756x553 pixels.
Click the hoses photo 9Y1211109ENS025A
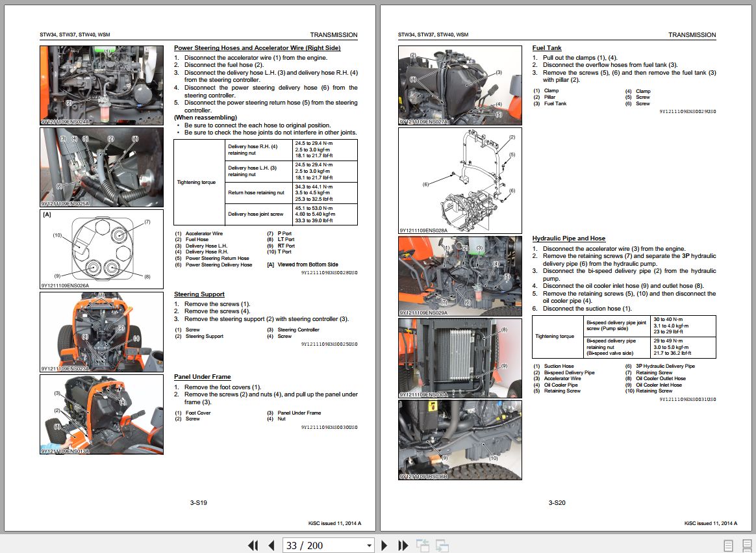click(x=102, y=168)
